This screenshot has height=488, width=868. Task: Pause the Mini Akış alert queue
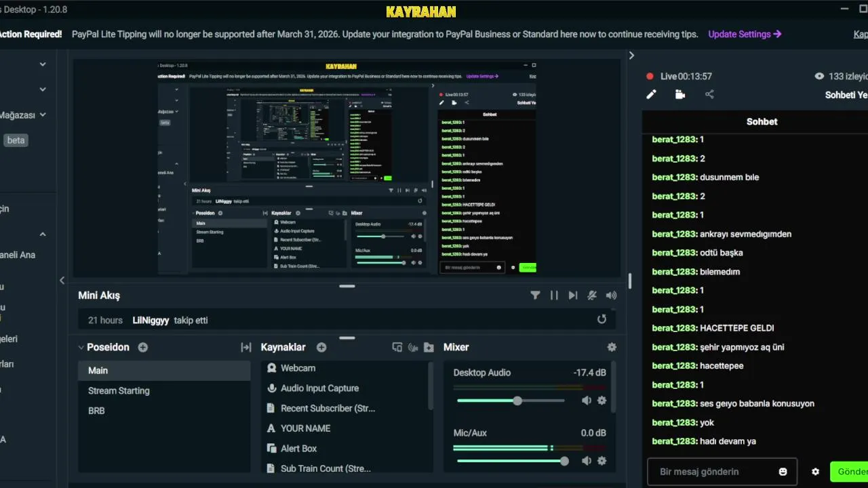554,295
